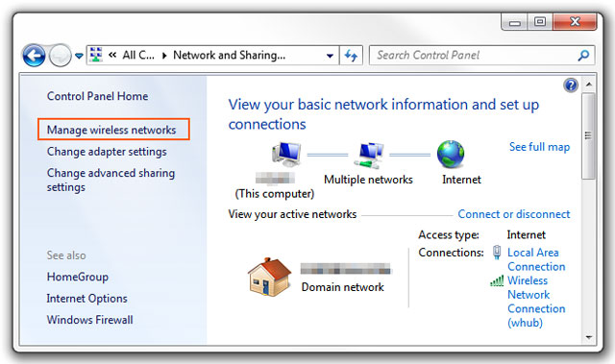Click the This computer icon
Screen dimensions: 615x364
point(286,155)
